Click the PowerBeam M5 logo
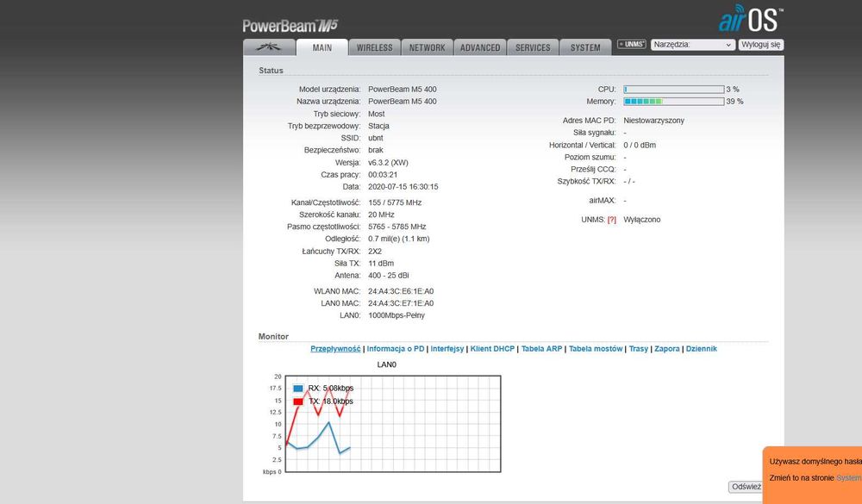Viewport: 862px width, 504px height. [290, 26]
